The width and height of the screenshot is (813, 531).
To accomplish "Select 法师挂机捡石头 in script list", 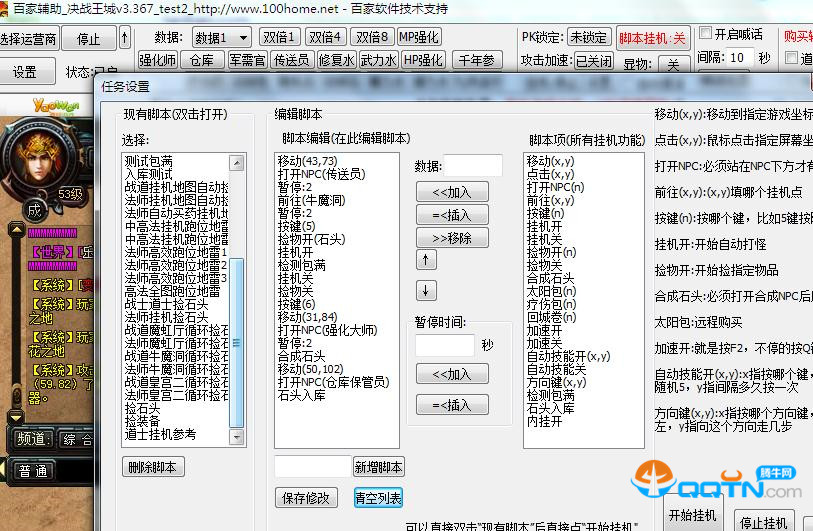I will (166, 317).
